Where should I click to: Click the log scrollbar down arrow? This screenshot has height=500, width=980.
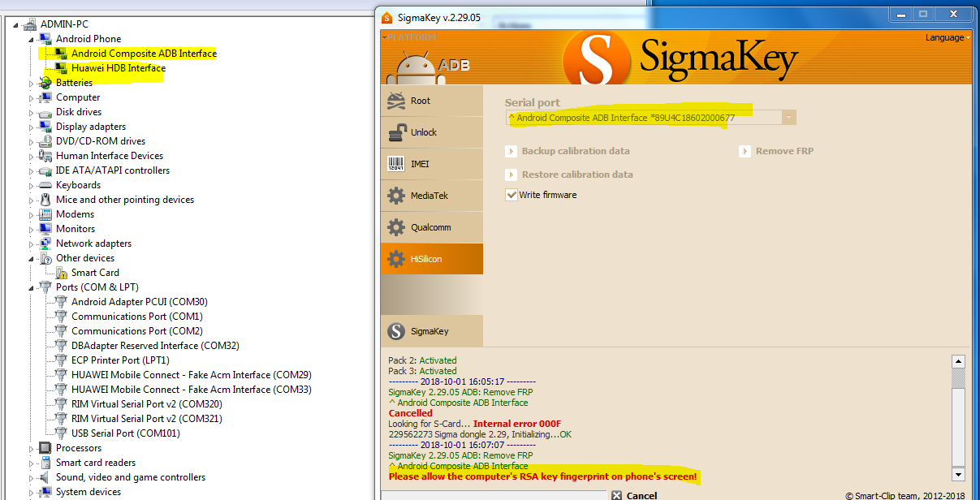[x=958, y=474]
